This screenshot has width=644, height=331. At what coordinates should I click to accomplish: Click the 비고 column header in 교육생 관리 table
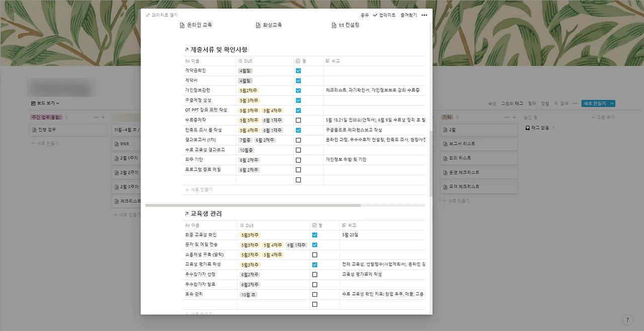click(382, 225)
